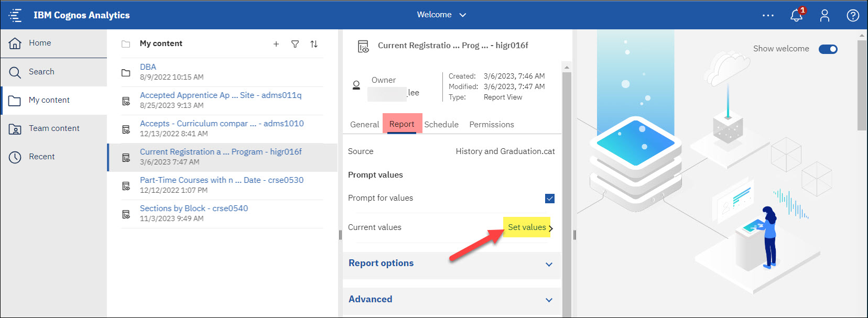This screenshot has width=868, height=318.
Task: Expand the Advanced section
Action: coord(451,300)
